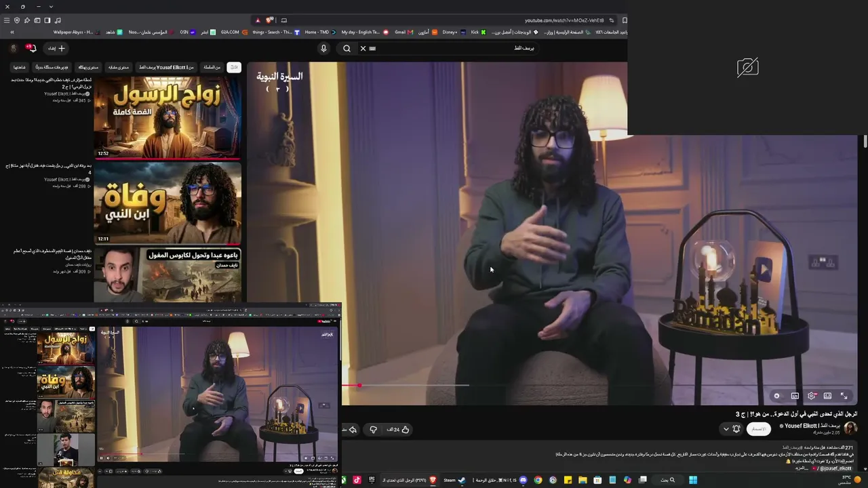Open Steam from the taskbar
This screenshot has height=488, width=868.
(454, 480)
